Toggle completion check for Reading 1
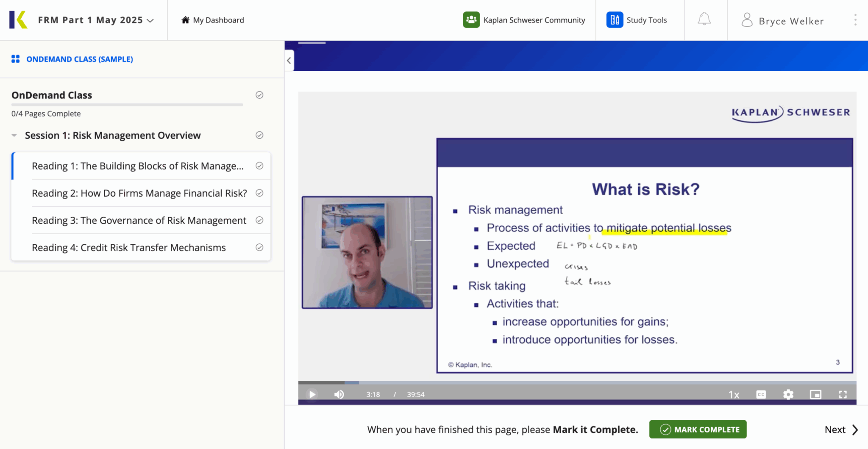This screenshot has width=868, height=449. point(259,166)
